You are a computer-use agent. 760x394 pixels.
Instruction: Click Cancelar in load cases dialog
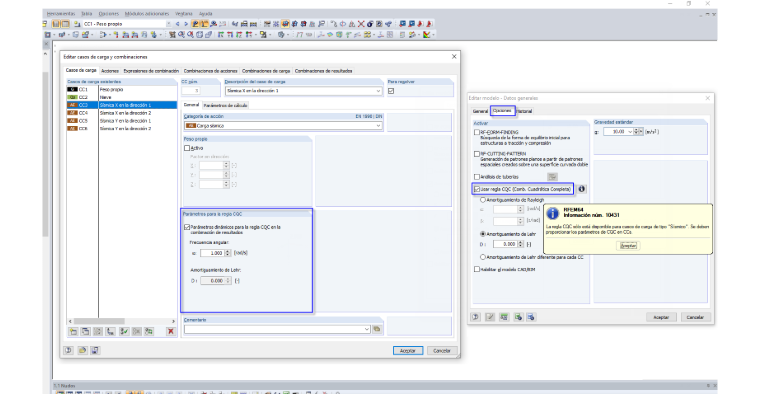[442, 350]
